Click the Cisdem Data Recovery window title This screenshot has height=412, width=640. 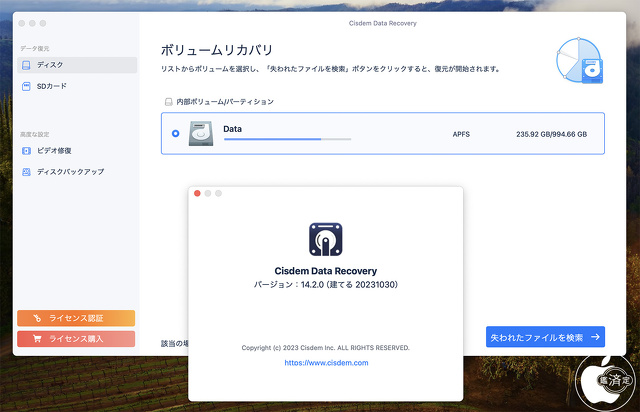pos(382,23)
